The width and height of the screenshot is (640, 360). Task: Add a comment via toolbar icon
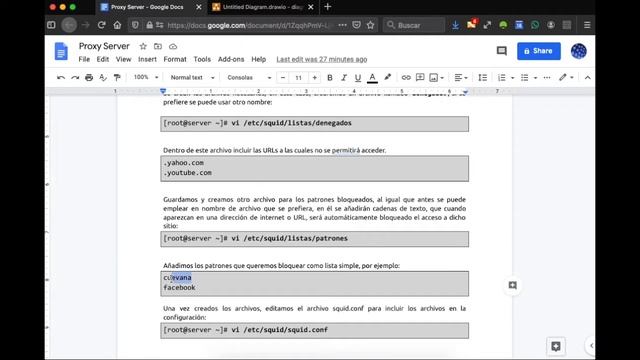pos(420,78)
